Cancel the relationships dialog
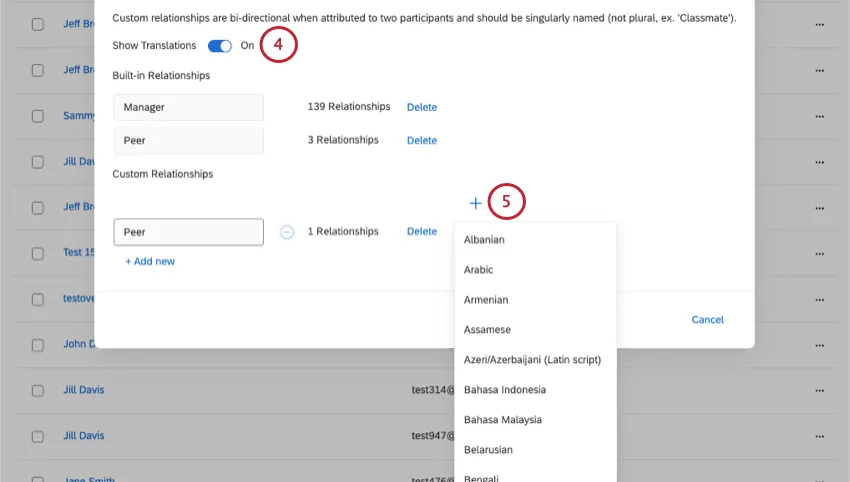This screenshot has height=482, width=850. [x=707, y=320]
